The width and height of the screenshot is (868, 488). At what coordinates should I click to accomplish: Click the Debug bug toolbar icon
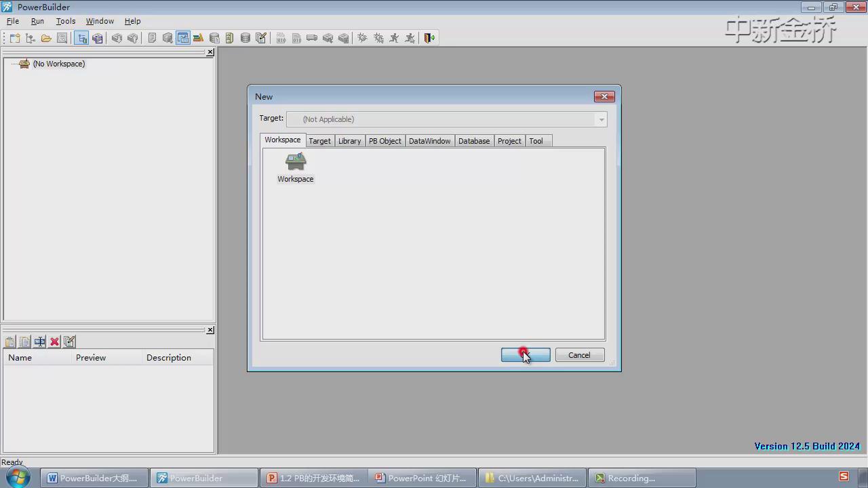pos(363,38)
